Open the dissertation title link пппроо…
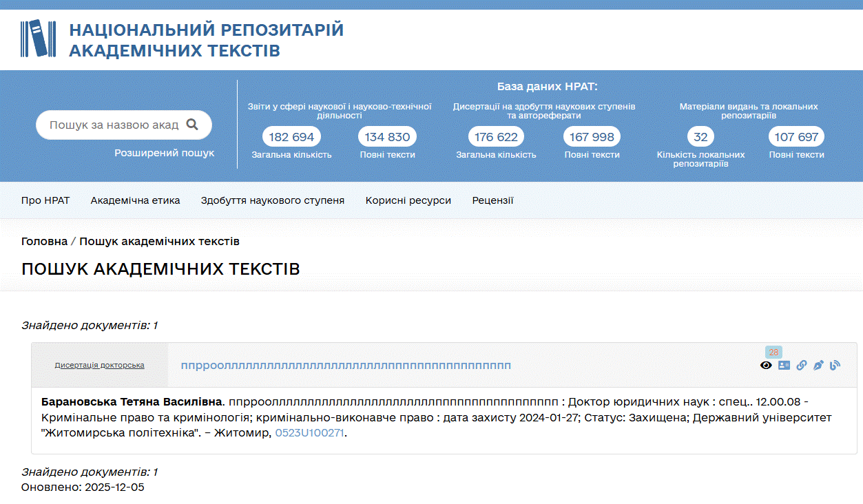863x504 pixels. pos(346,366)
